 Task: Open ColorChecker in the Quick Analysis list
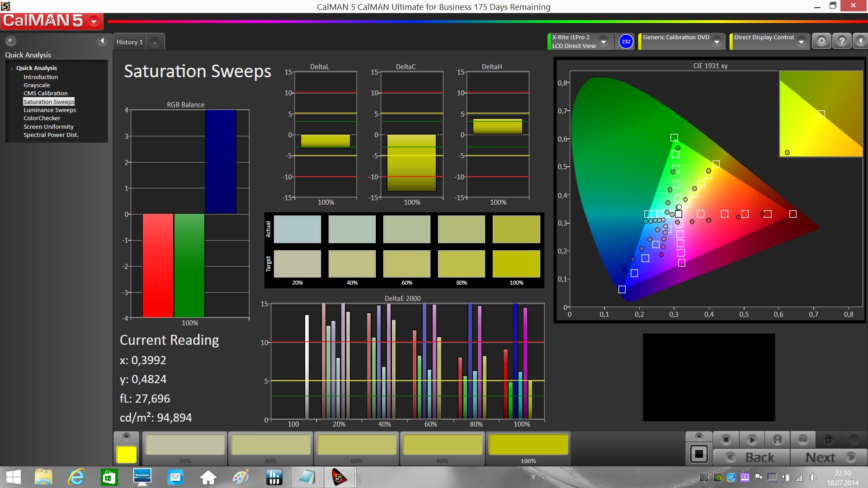tap(42, 118)
